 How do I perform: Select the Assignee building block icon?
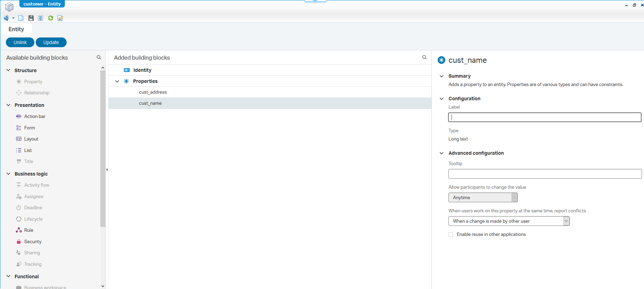[19, 196]
